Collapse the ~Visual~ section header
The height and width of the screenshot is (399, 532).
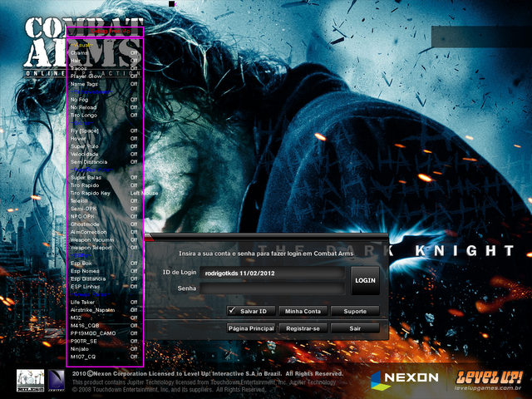81,45
